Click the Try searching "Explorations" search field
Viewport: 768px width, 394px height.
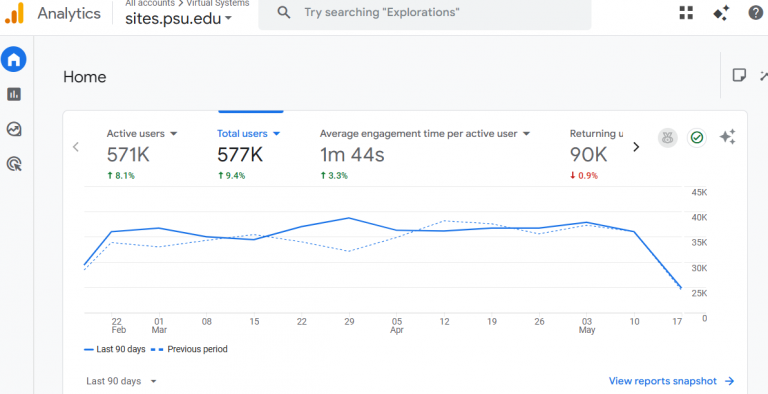(424, 14)
